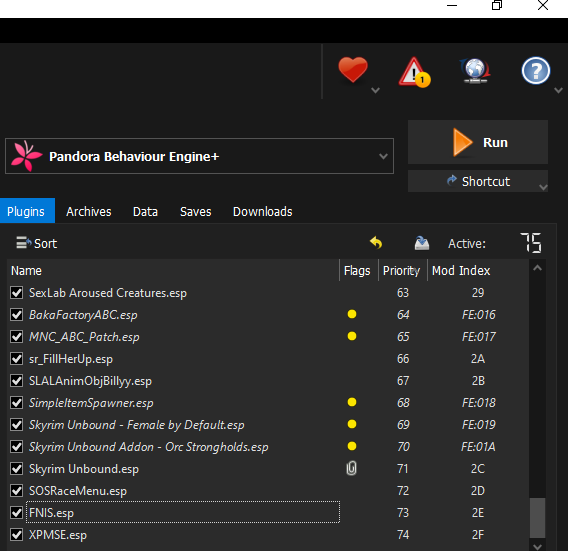Image resolution: width=568 pixels, height=551 pixels.
Task: Switch to the Data tab
Action: pos(145,211)
